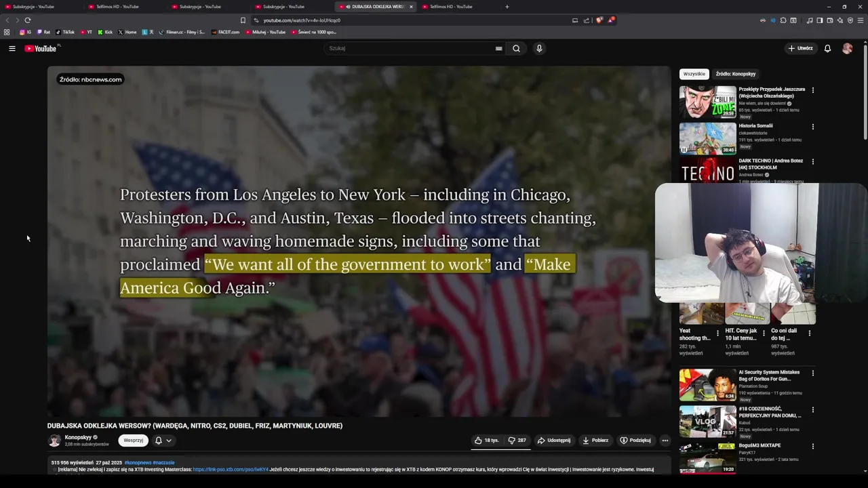Screen dimensions: 868x488
Task: Click the Wesprzyj button
Action: pos(133,441)
